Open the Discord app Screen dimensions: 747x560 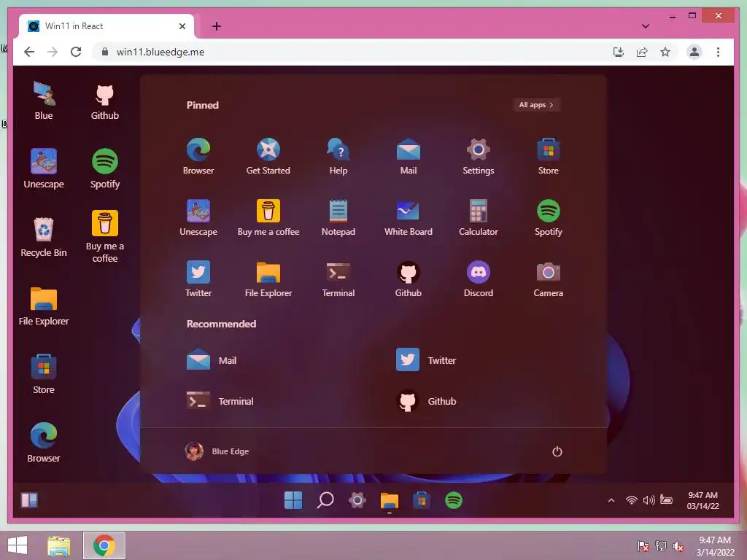(x=479, y=279)
